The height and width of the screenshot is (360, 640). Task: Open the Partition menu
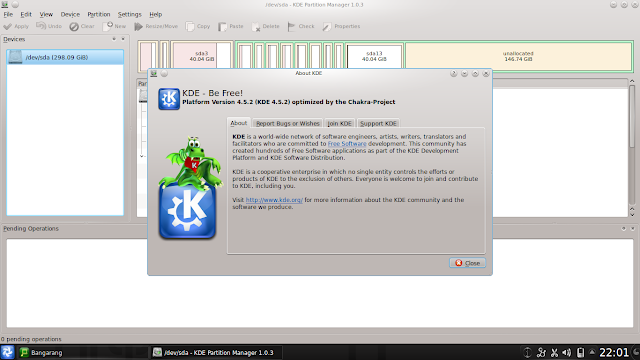(x=99, y=14)
